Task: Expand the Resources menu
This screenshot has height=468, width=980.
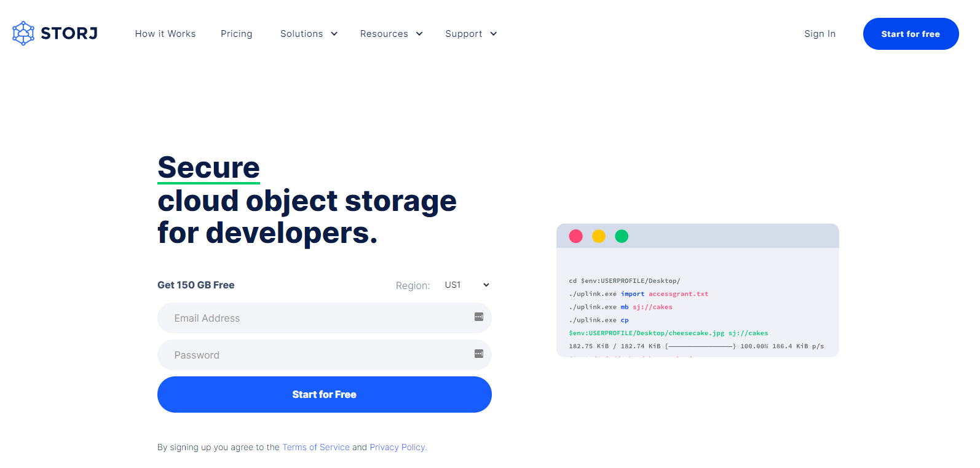Action: click(391, 34)
